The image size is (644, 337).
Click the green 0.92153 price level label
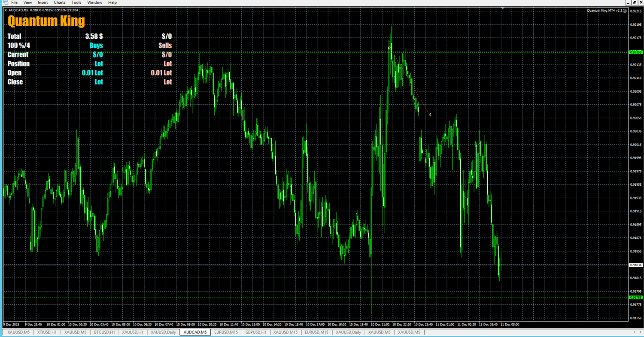[635, 52]
